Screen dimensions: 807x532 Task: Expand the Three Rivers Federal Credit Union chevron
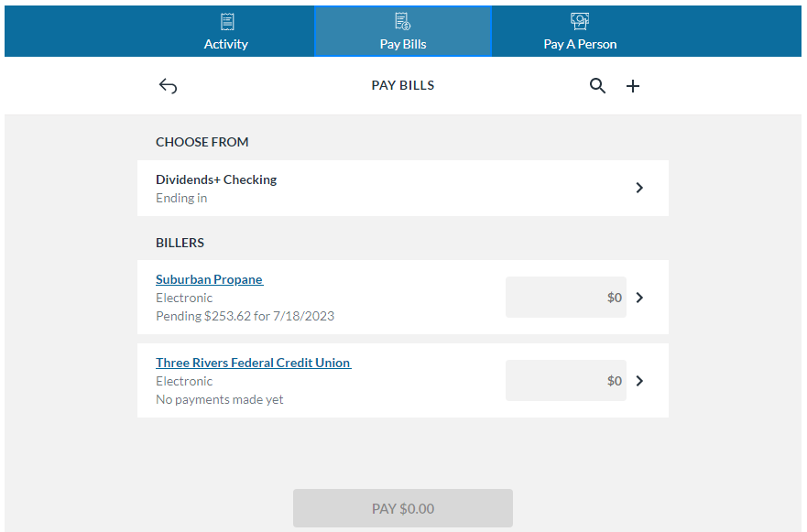pyautogui.click(x=639, y=380)
